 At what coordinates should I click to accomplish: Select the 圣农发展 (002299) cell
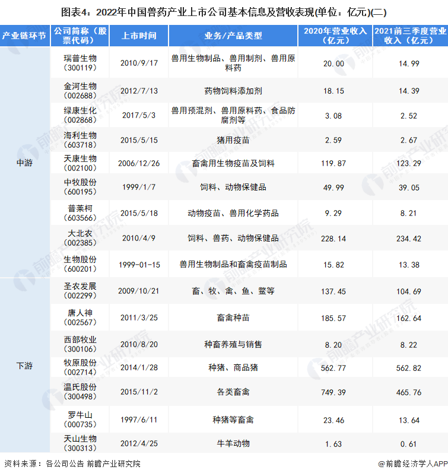(x=80, y=291)
